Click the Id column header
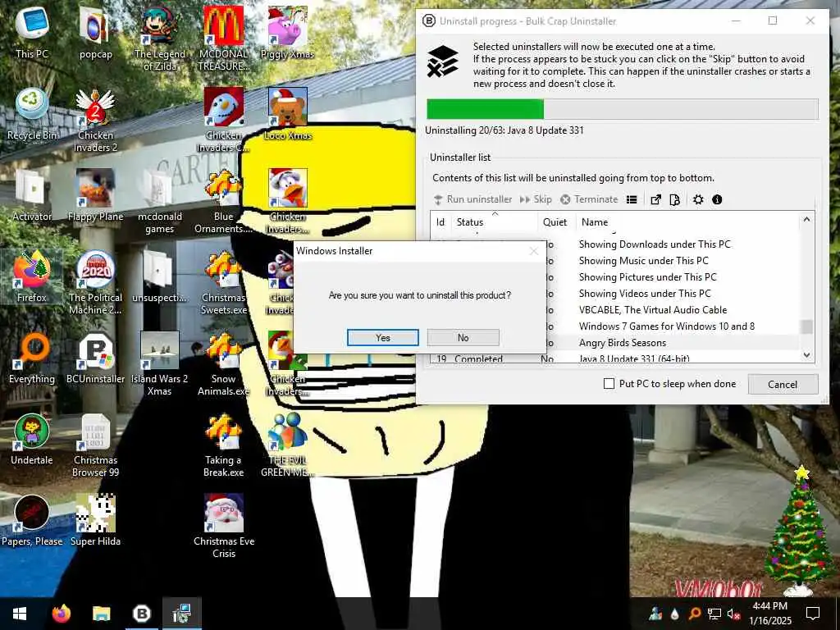This screenshot has width=840, height=630. pyautogui.click(x=441, y=221)
